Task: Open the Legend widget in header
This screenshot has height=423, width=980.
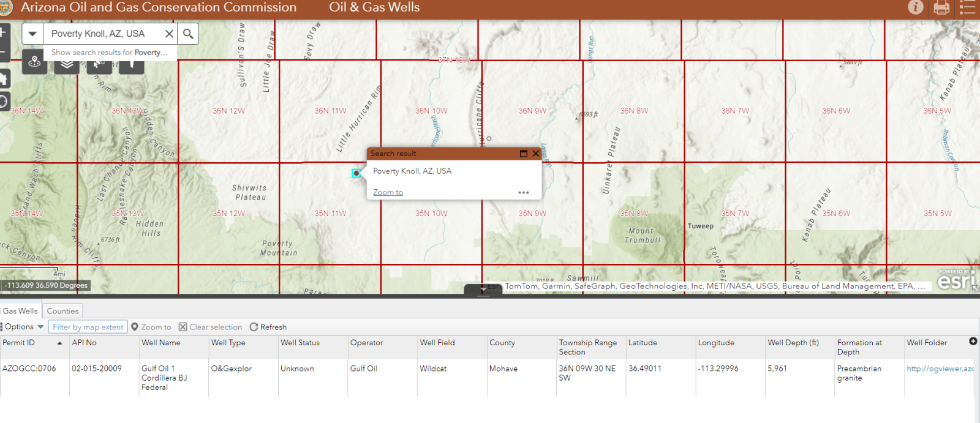Action: click(968, 7)
